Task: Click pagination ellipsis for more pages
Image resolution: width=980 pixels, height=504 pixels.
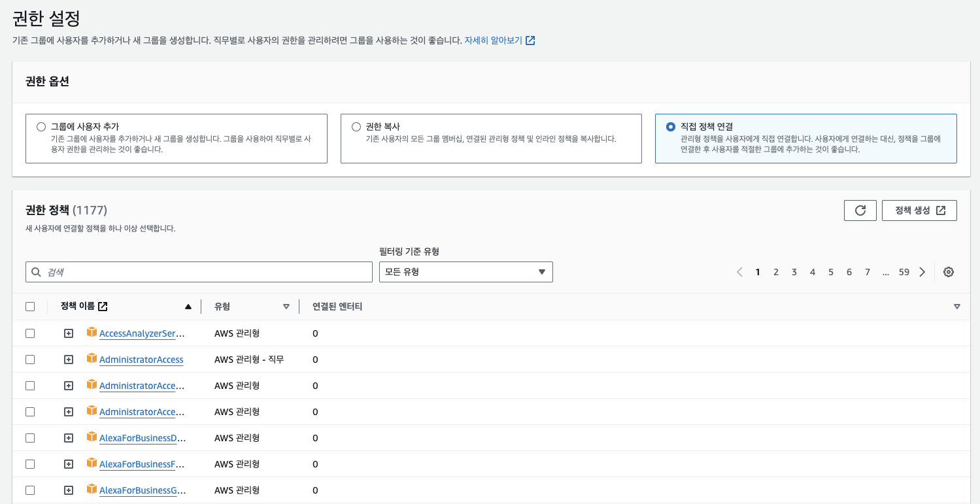Action: pos(885,272)
